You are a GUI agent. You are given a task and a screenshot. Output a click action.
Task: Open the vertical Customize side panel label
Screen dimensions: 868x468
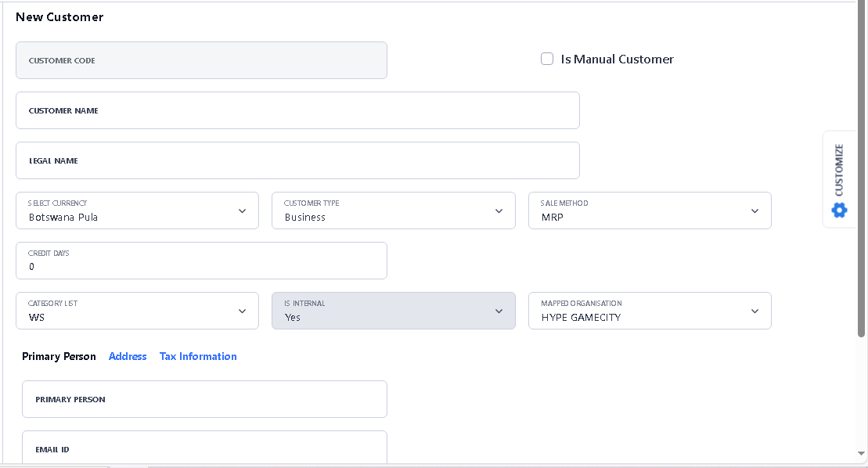839,170
